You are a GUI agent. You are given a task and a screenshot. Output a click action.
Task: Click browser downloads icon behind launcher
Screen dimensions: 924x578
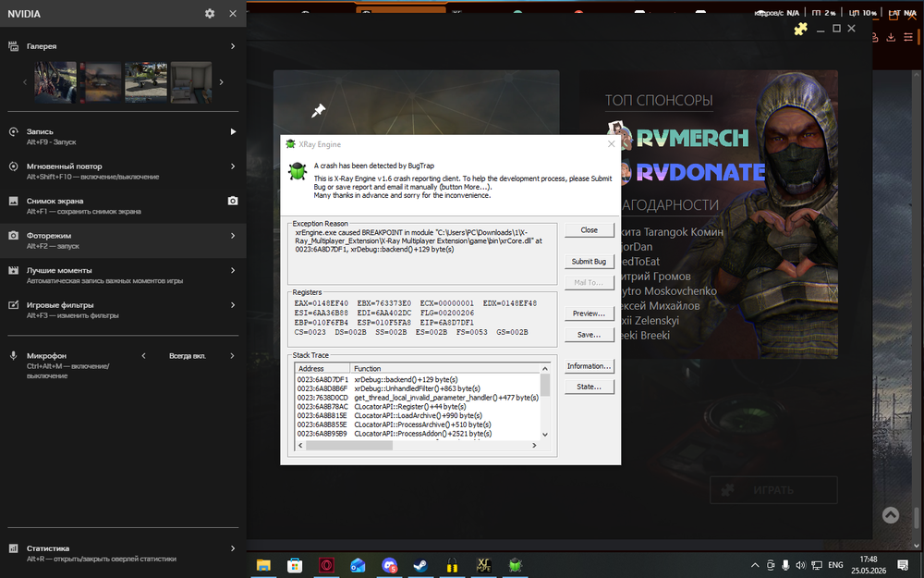pyautogui.click(x=891, y=37)
